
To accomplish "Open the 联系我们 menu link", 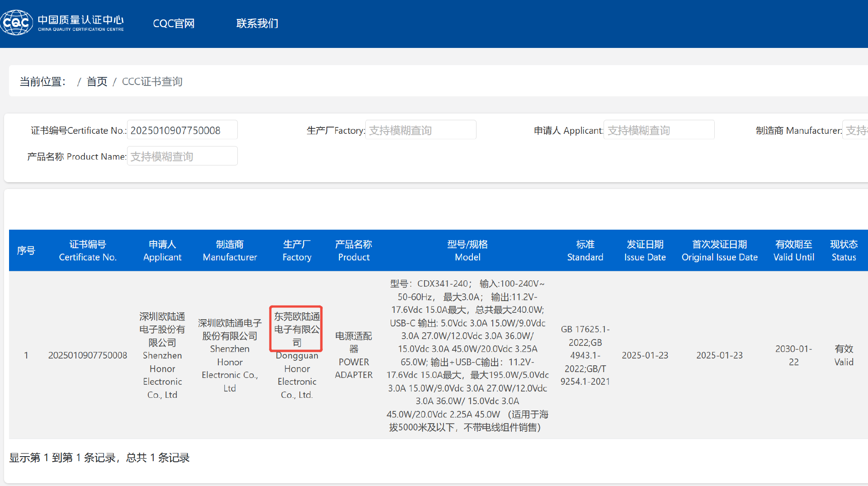I will [x=257, y=24].
